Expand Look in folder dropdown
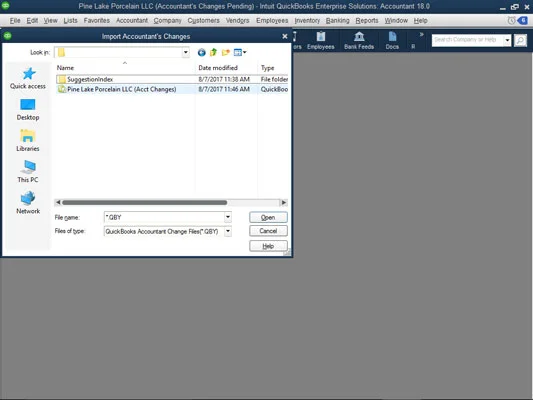This screenshot has height=400, width=533. (186, 52)
